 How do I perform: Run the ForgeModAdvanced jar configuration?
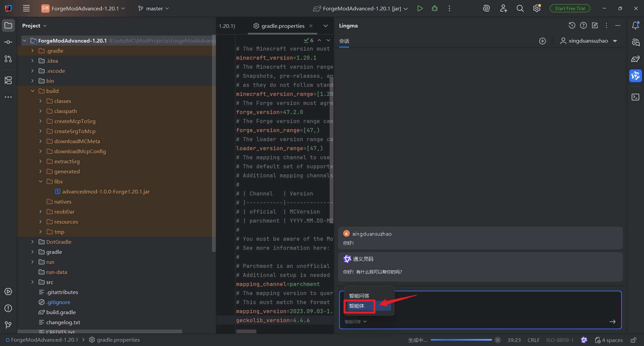(420, 8)
